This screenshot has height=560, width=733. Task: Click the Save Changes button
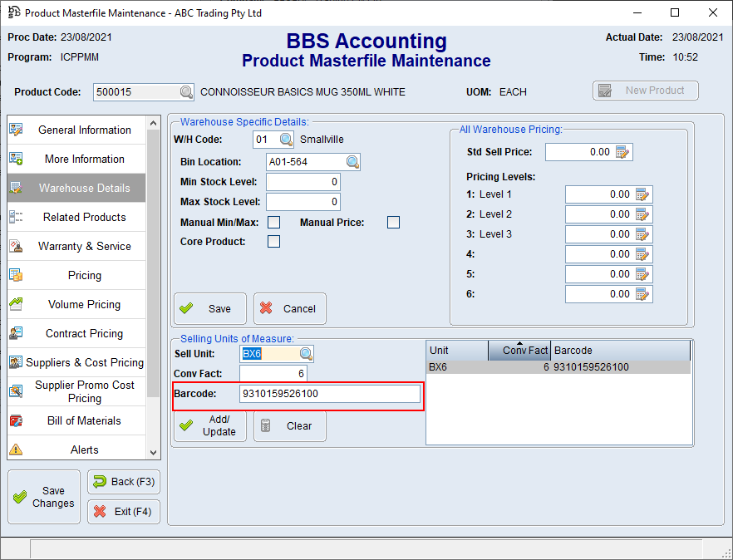(44, 497)
